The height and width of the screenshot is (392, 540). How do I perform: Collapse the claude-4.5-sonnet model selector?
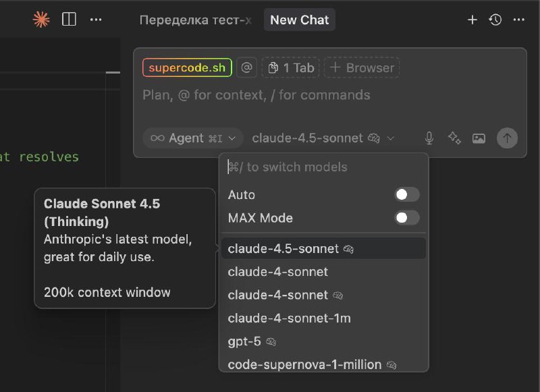coord(323,138)
